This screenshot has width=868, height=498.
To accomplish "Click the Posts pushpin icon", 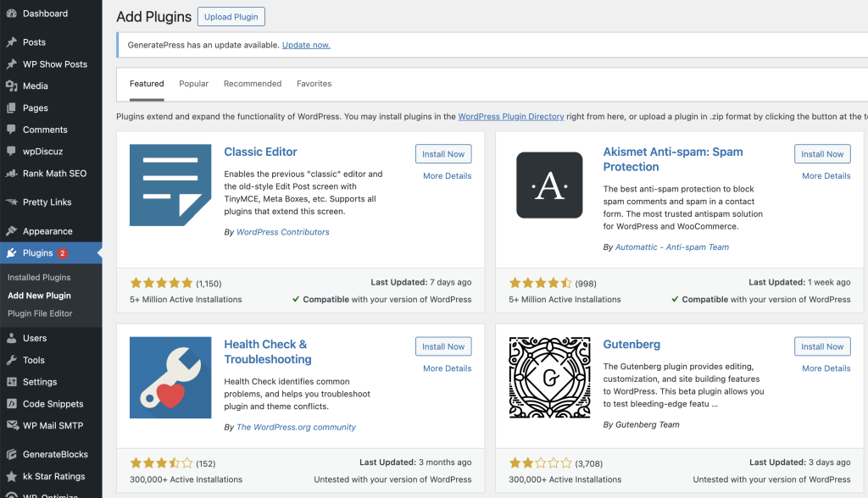I will [x=11, y=42].
